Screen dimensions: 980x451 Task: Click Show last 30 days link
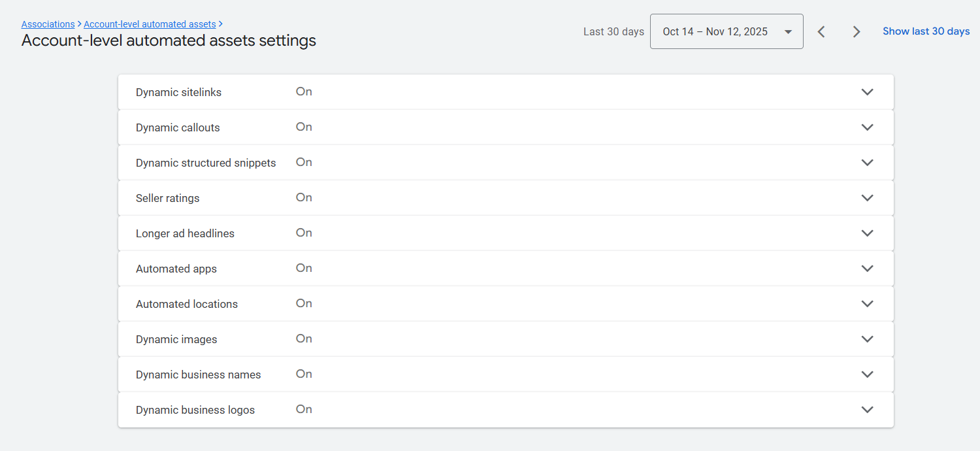tap(926, 31)
